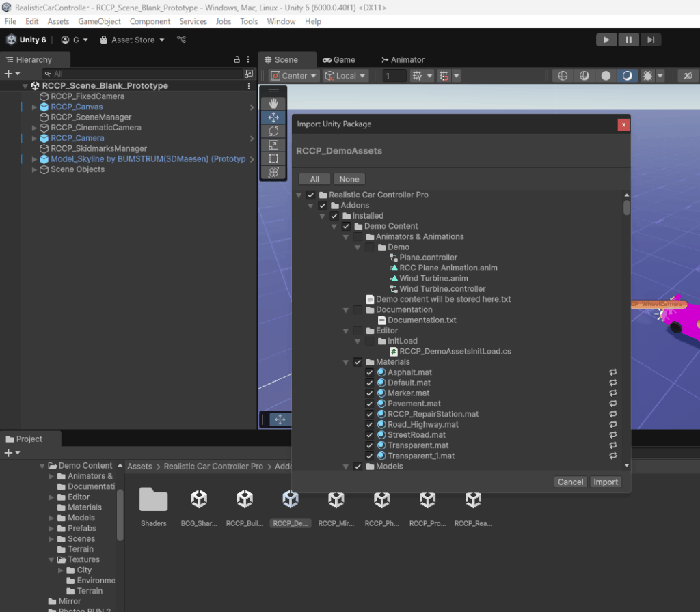Expand RCCP_CinematicCamera in the Hierarchy
This screenshot has height=612, width=700.
point(35,128)
